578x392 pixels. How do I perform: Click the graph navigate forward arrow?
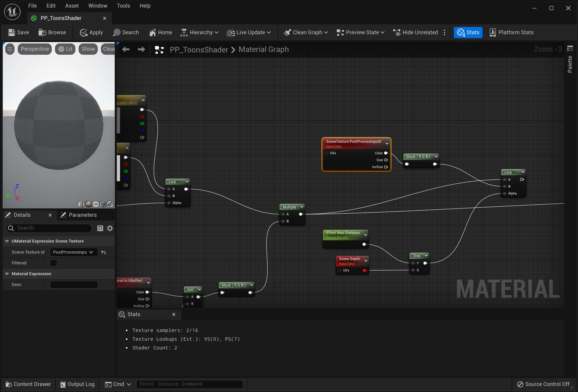[141, 49]
